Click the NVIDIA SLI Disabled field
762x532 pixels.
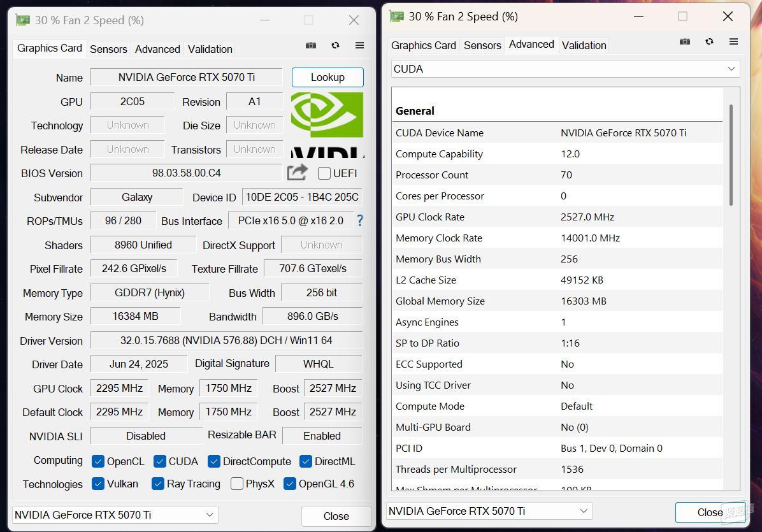pyautogui.click(x=146, y=436)
